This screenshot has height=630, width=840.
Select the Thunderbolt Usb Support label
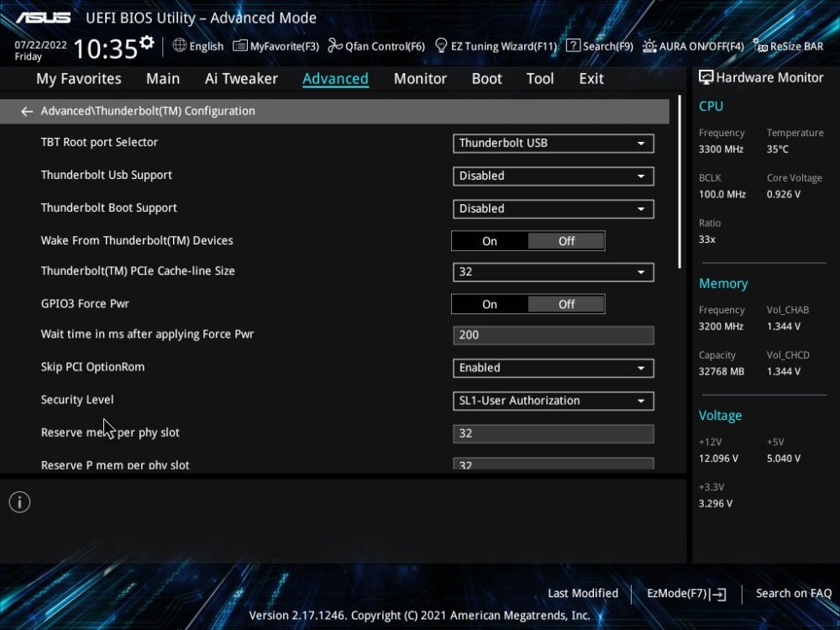[x=107, y=176]
